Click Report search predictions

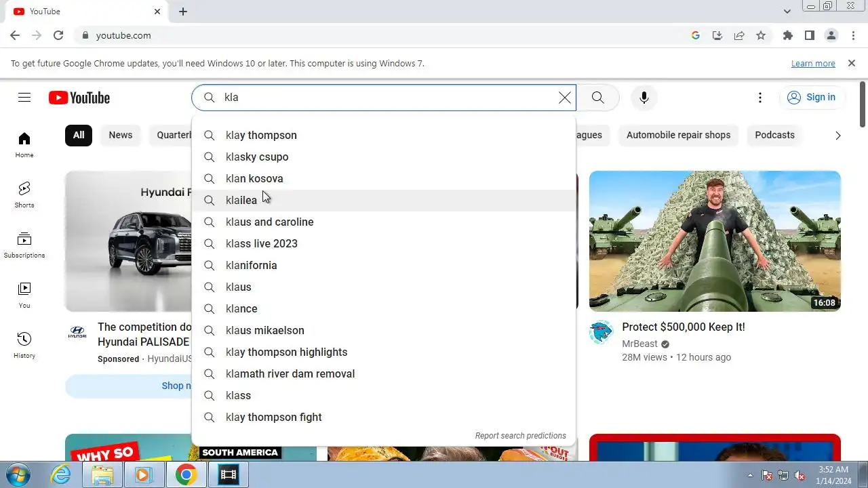[x=520, y=436]
